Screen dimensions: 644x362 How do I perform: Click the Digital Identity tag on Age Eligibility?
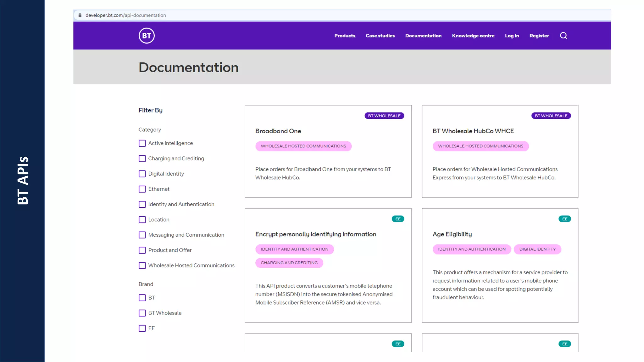537,249
